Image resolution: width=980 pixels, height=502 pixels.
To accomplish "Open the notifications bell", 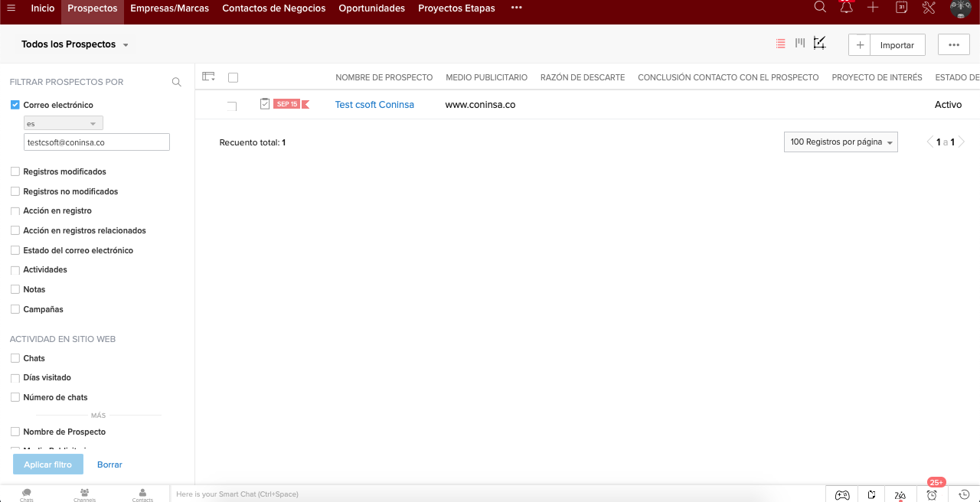I will tap(846, 8).
